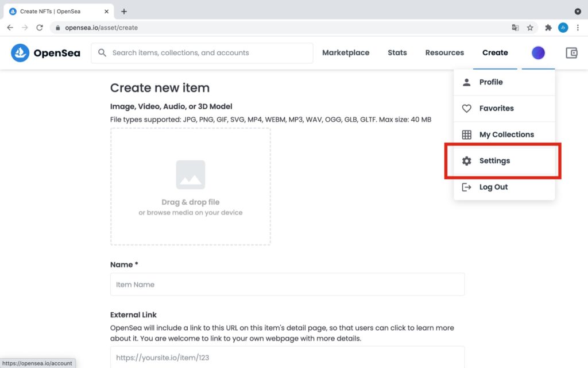588x368 pixels.
Task: Click the Profile person icon
Action: pos(466,82)
